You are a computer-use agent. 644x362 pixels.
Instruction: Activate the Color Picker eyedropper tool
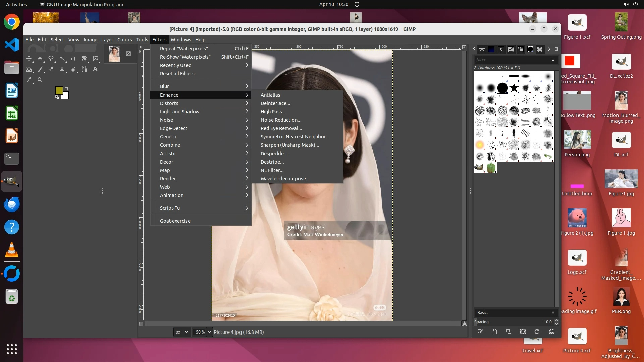click(29, 80)
